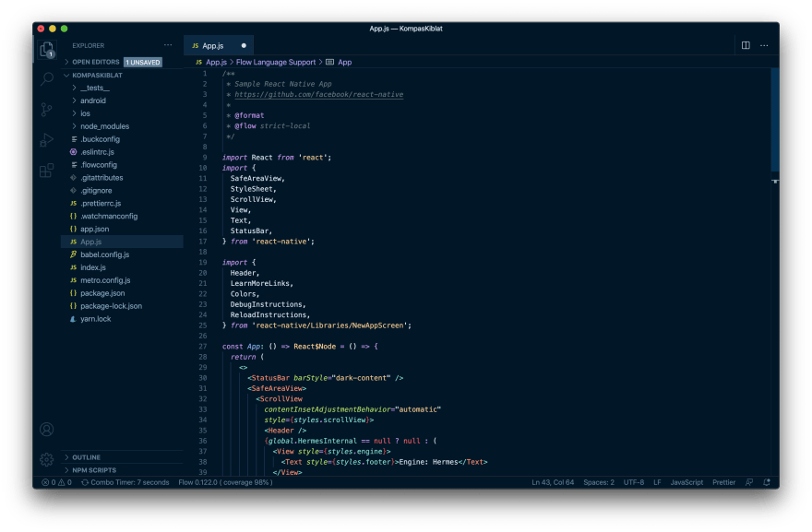
Task: Open the github.com/facebook/react-native link
Action: 319,95
